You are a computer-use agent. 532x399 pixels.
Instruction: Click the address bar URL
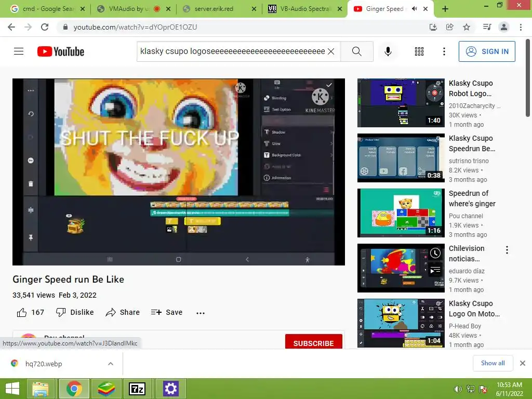coord(135,27)
